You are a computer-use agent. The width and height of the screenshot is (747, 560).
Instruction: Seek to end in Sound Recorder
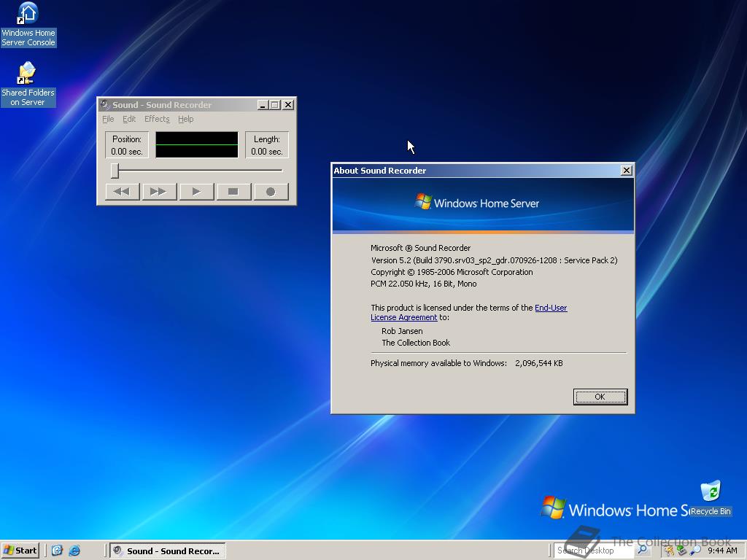coord(159,192)
